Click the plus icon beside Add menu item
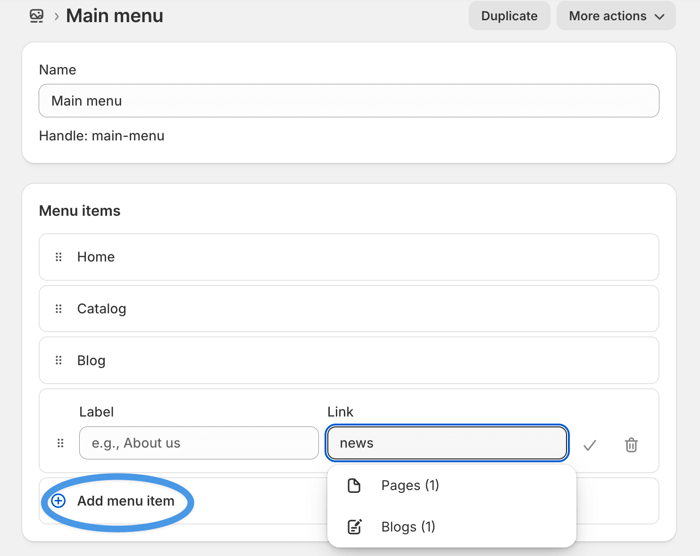 pos(58,501)
